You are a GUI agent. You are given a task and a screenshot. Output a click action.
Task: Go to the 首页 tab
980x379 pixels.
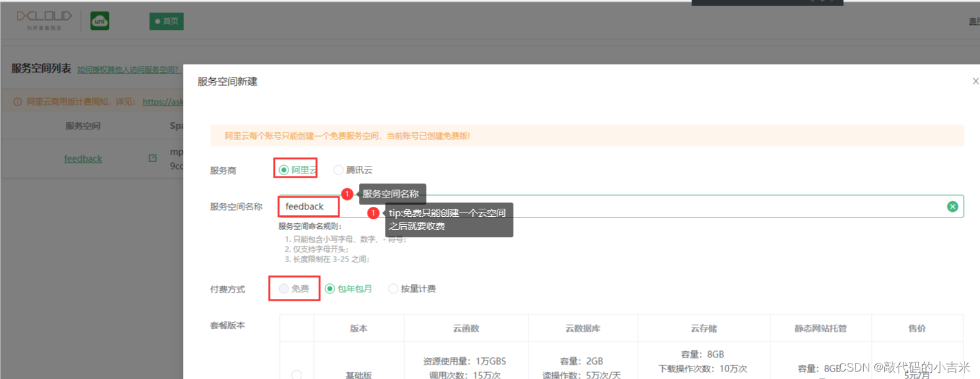[166, 21]
